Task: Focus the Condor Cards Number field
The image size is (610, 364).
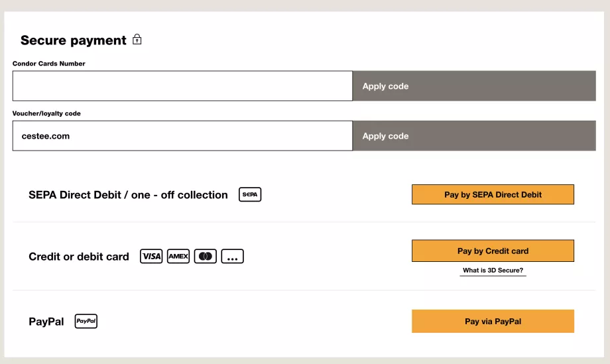Action: (x=182, y=86)
